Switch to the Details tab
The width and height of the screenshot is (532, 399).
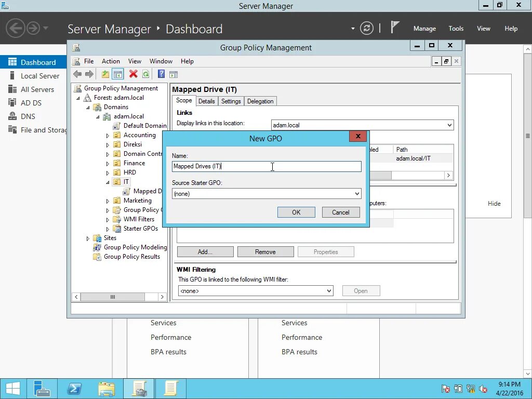pyautogui.click(x=207, y=101)
